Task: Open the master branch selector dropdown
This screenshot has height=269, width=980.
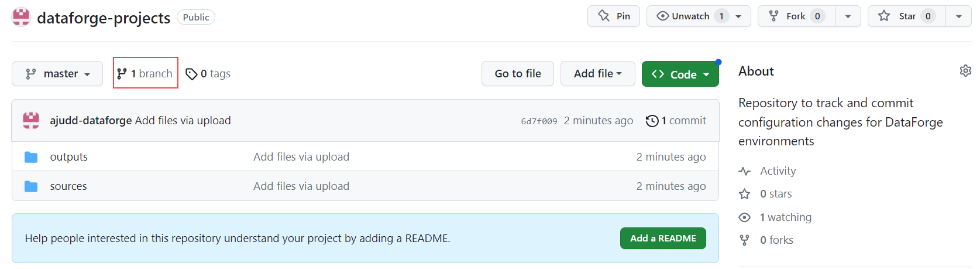Action: pos(57,74)
